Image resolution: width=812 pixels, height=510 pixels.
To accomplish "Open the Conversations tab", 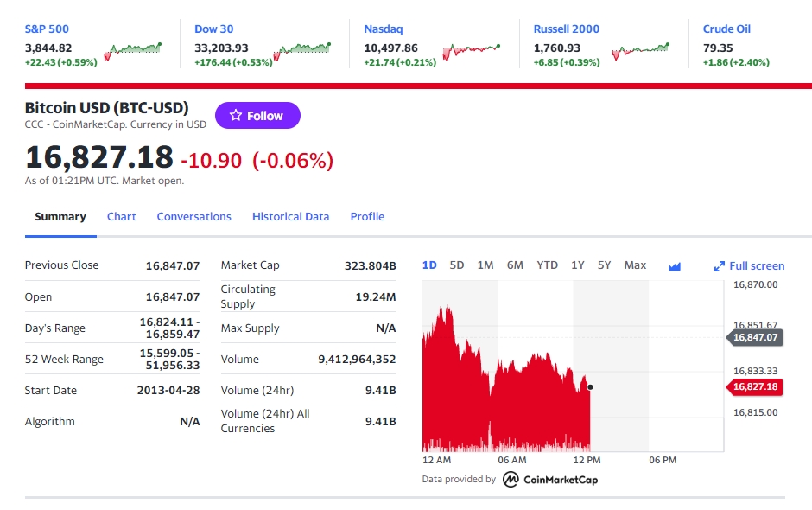I will click(x=194, y=217).
